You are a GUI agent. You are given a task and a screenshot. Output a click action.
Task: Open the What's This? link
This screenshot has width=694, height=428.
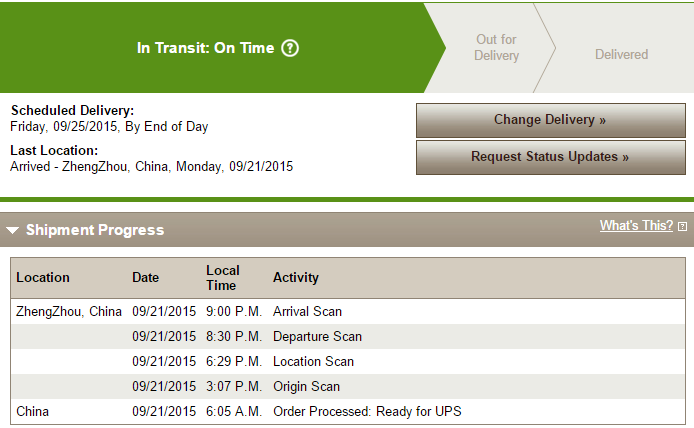click(636, 225)
